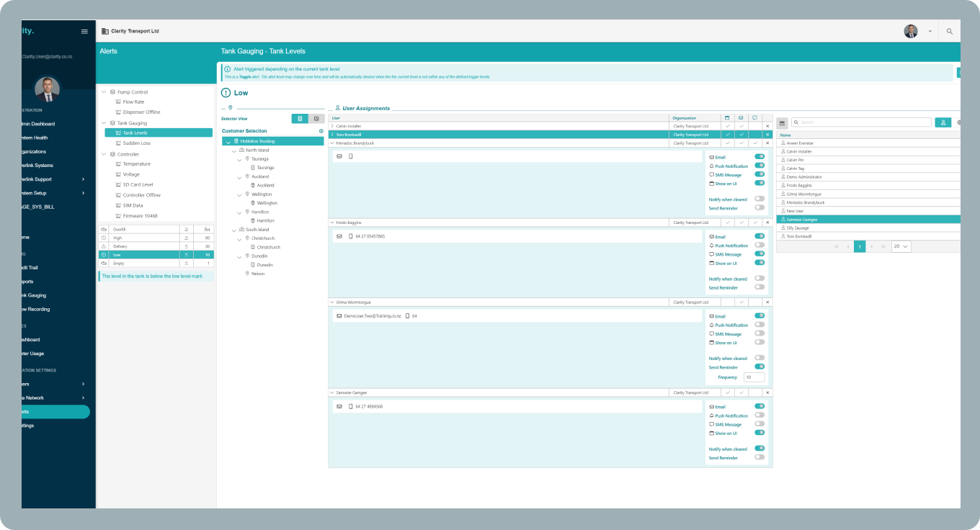The height and width of the screenshot is (530, 980).
Task: Switch to the second Selector View icon button
Action: (316, 118)
